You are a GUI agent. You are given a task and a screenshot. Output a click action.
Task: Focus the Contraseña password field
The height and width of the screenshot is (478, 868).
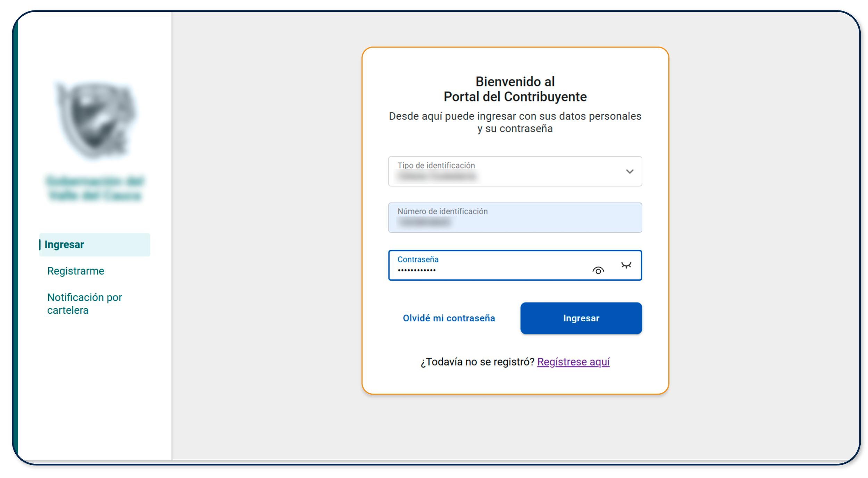click(x=486, y=269)
